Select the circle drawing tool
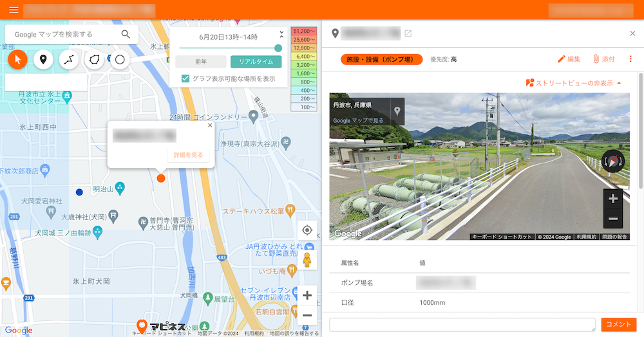The width and height of the screenshot is (644, 337). pyautogui.click(x=120, y=60)
